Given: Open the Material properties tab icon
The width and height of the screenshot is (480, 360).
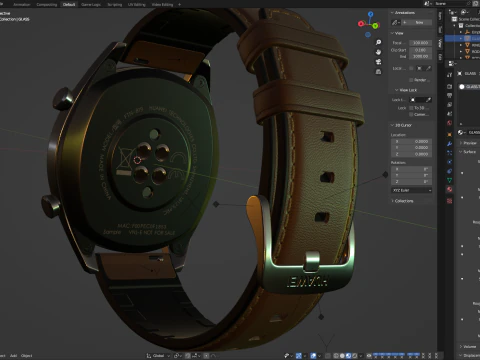Looking at the screenshot, I should 450,190.
